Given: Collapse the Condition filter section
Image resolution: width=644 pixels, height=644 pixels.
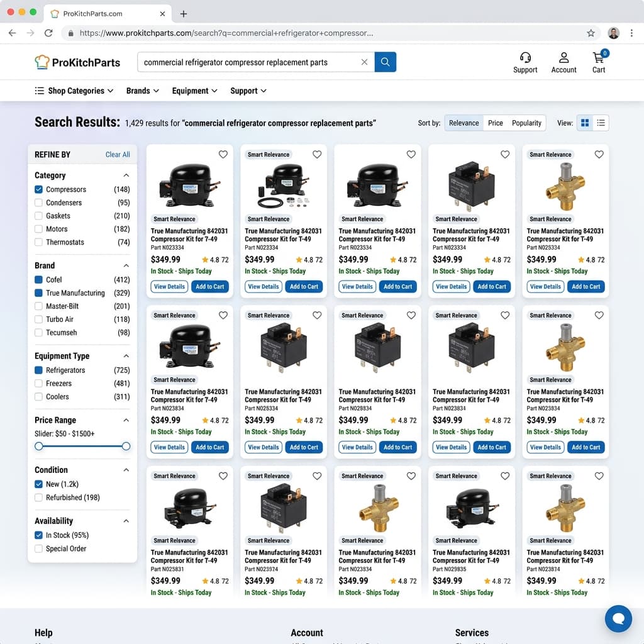Looking at the screenshot, I should click(126, 470).
